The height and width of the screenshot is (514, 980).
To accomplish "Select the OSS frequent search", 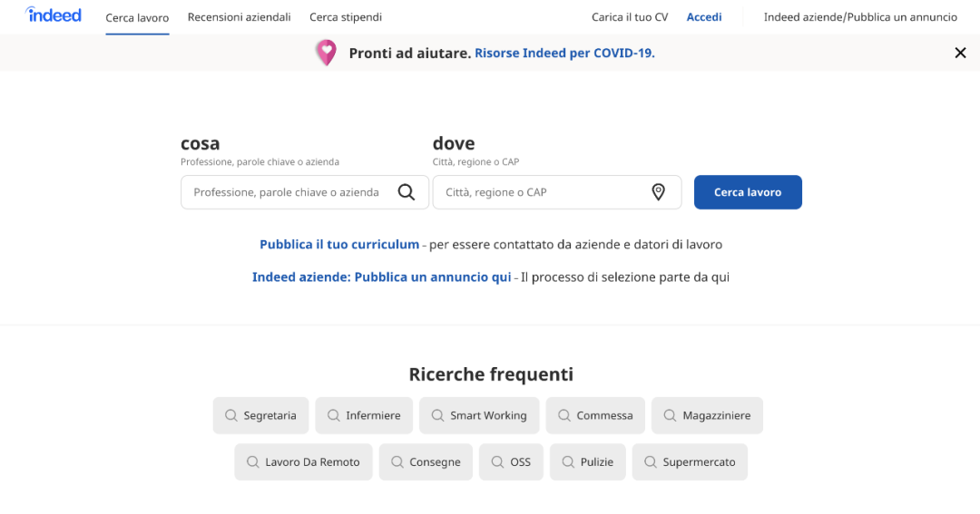I will tap(511, 462).
